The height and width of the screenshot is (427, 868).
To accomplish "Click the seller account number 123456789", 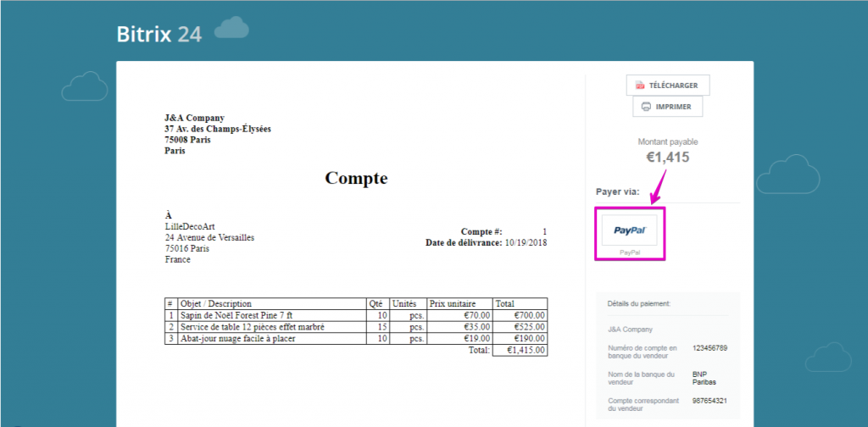I will (x=709, y=348).
